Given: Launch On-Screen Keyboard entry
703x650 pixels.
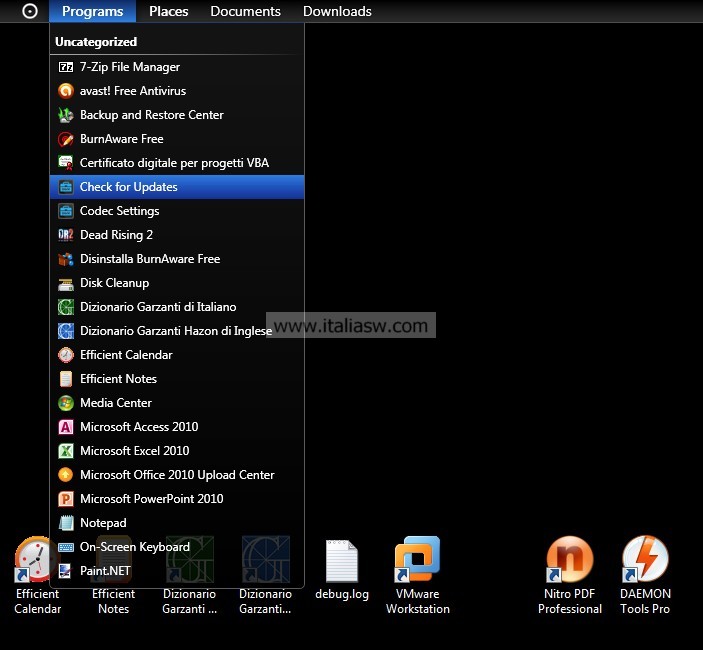Looking at the screenshot, I should 177,547.
